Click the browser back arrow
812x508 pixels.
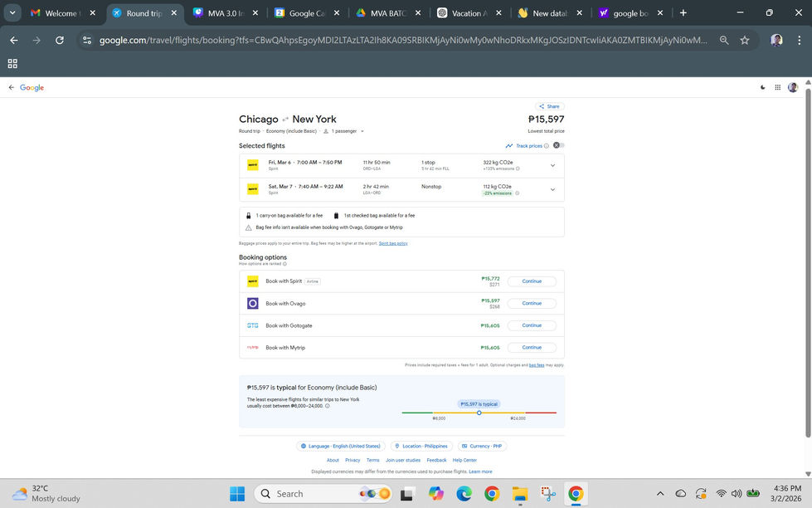point(14,40)
